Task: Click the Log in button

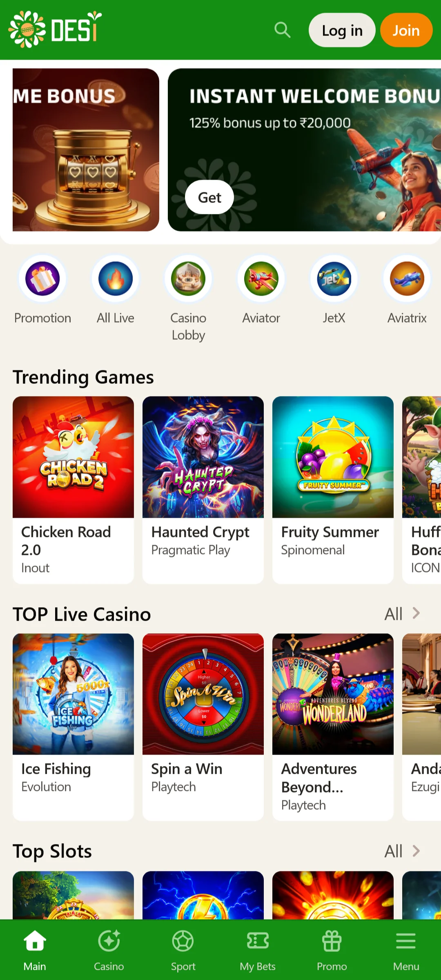Action: coord(342,30)
